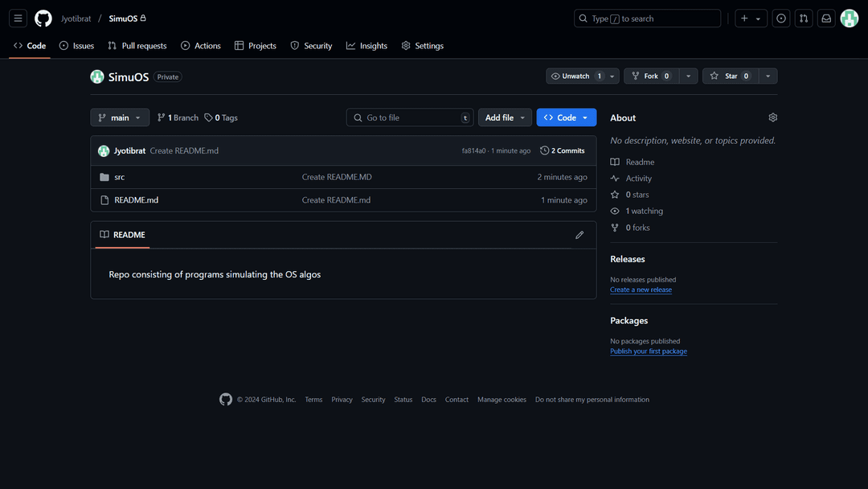Open the notifications inbox icon

tap(826, 18)
